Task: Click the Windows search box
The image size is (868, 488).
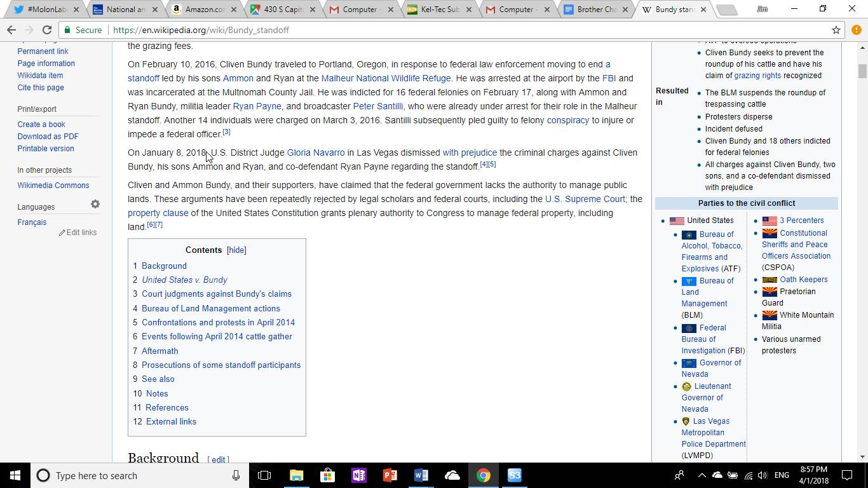Action: point(140,475)
